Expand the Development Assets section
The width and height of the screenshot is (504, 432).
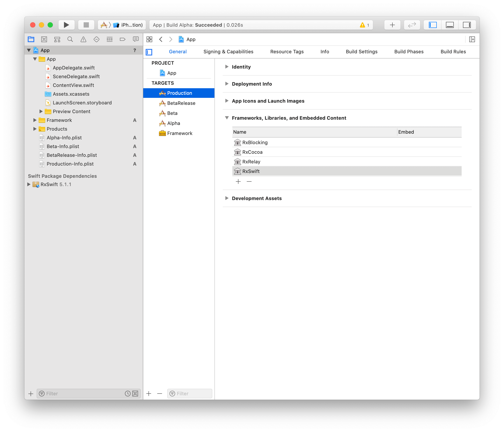[227, 198]
